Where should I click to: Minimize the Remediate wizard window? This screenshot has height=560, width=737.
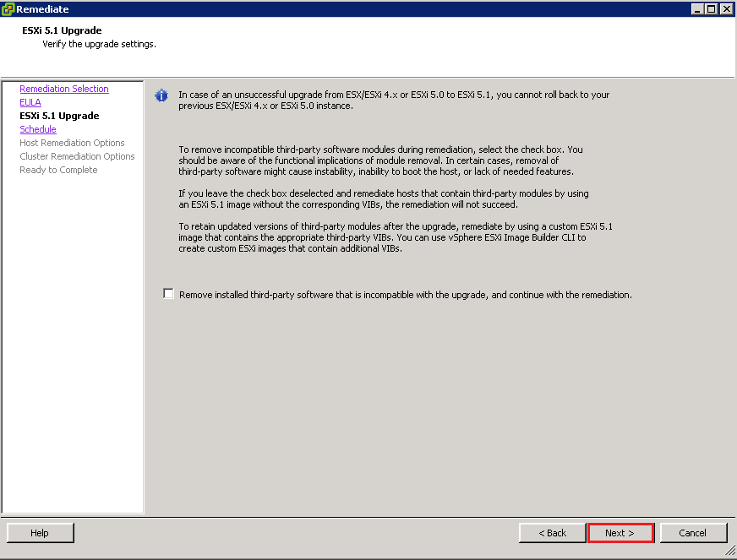697,9
